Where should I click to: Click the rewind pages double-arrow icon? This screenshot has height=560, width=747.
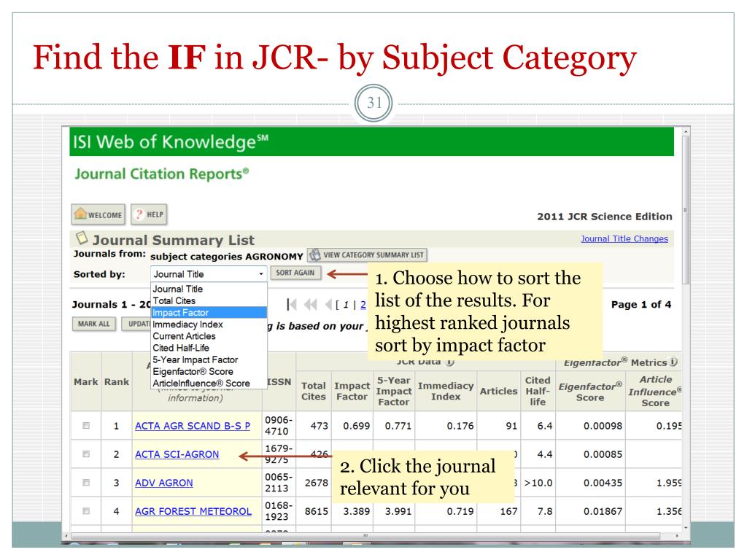(311, 304)
